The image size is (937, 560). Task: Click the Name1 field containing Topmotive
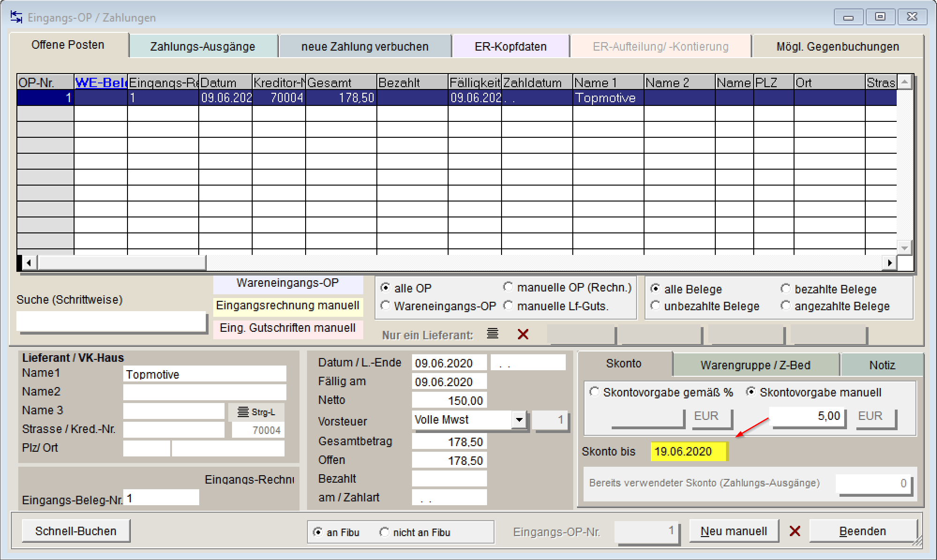(205, 374)
